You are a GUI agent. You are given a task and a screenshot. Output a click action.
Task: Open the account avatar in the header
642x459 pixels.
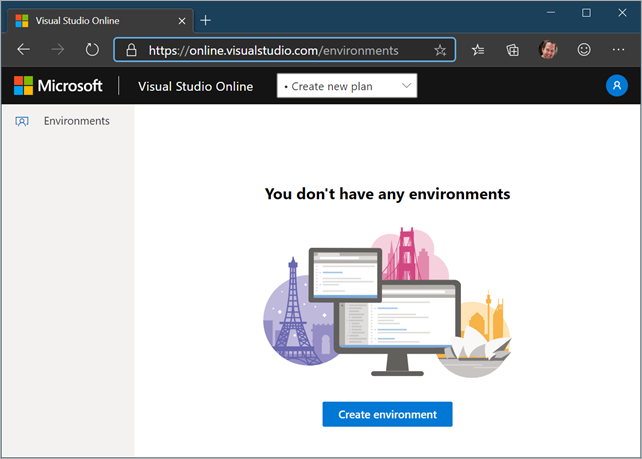point(617,86)
